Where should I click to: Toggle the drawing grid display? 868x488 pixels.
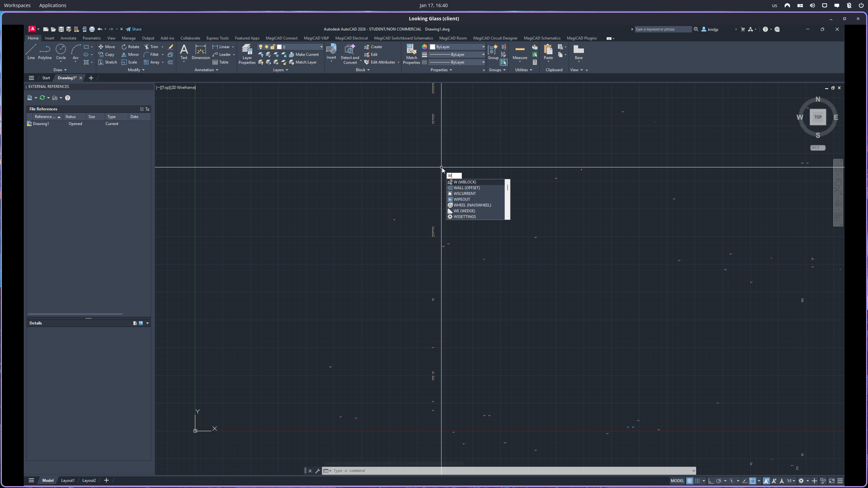[689, 481]
